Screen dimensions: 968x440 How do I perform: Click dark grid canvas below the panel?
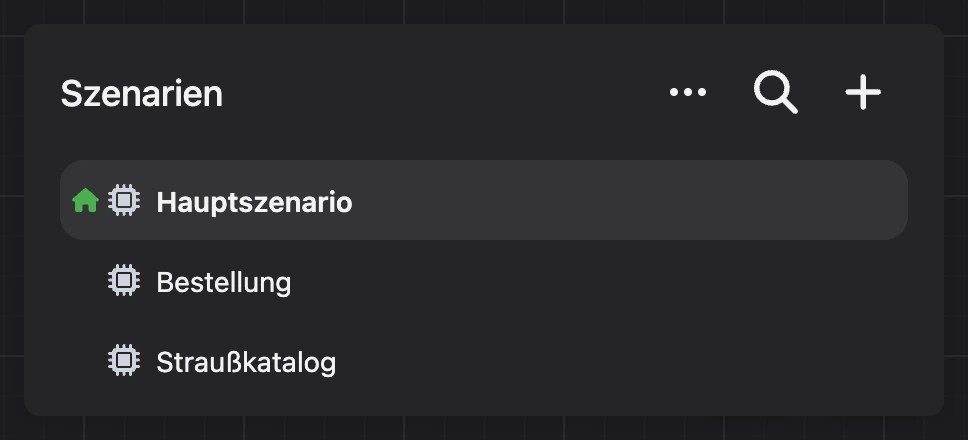point(484,428)
